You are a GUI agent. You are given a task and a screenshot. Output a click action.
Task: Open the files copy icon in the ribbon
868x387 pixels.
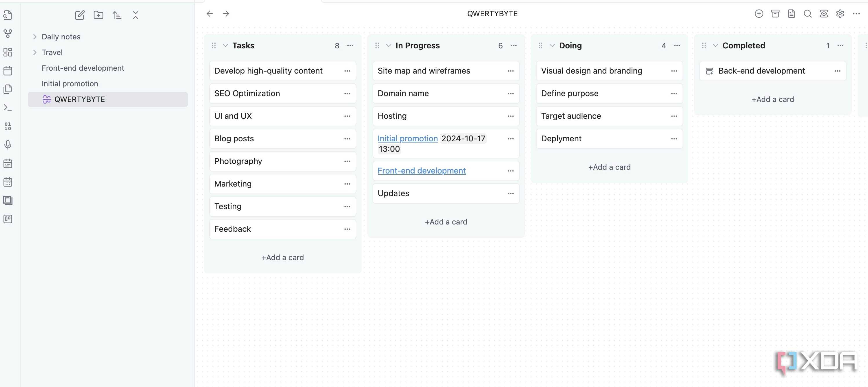pyautogui.click(x=8, y=89)
